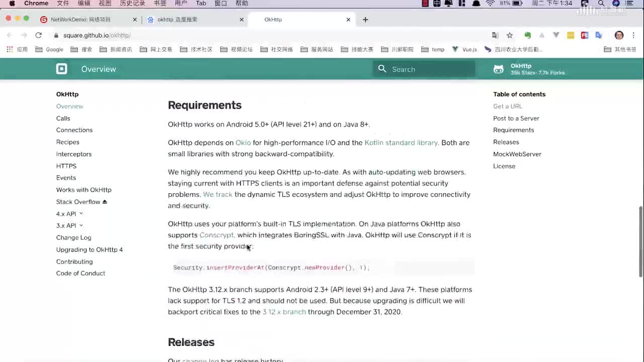Open the 其他书签 folder
This screenshot has height=362, width=644.
click(620, 49)
